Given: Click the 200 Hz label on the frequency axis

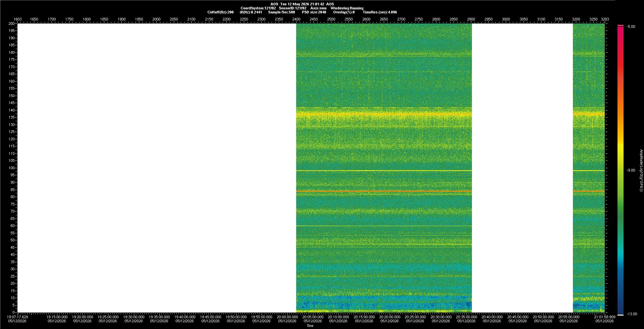Looking at the screenshot, I should click(x=12, y=23).
